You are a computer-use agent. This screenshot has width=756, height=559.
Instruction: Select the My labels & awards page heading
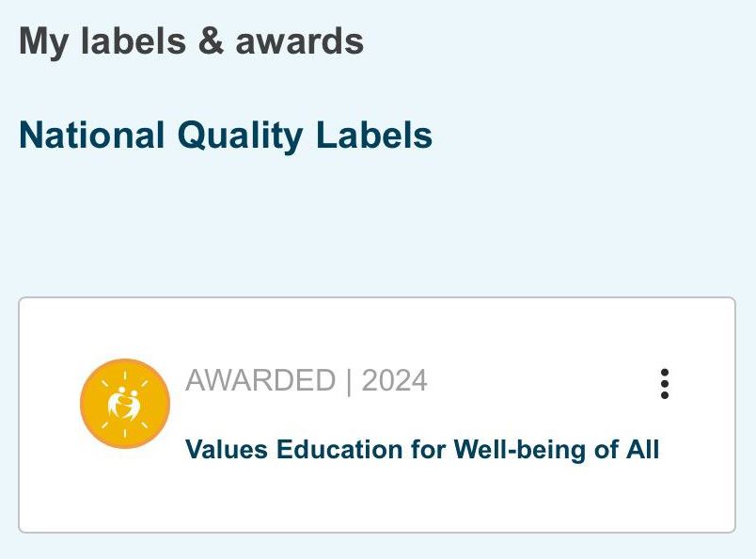click(191, 41)
